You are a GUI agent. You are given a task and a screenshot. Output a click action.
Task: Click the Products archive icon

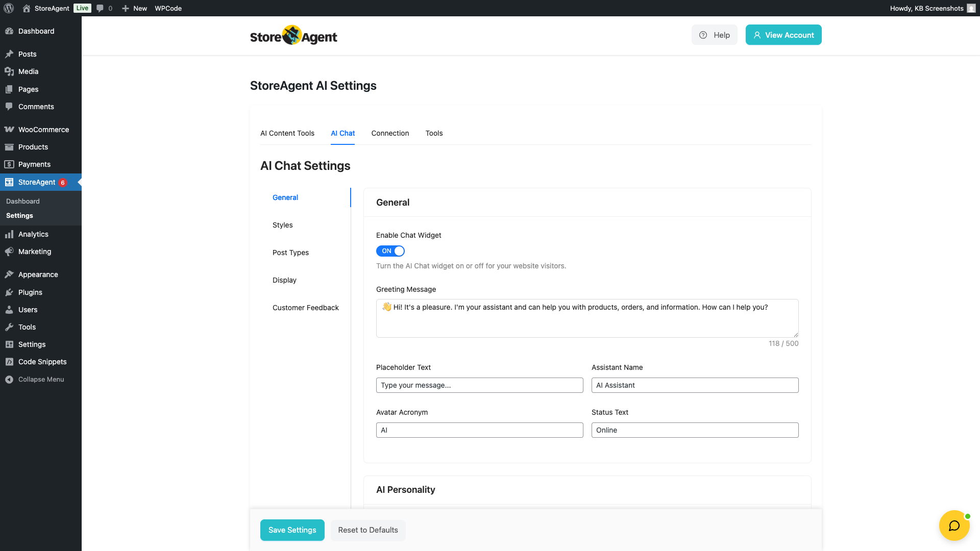point(9,147)
